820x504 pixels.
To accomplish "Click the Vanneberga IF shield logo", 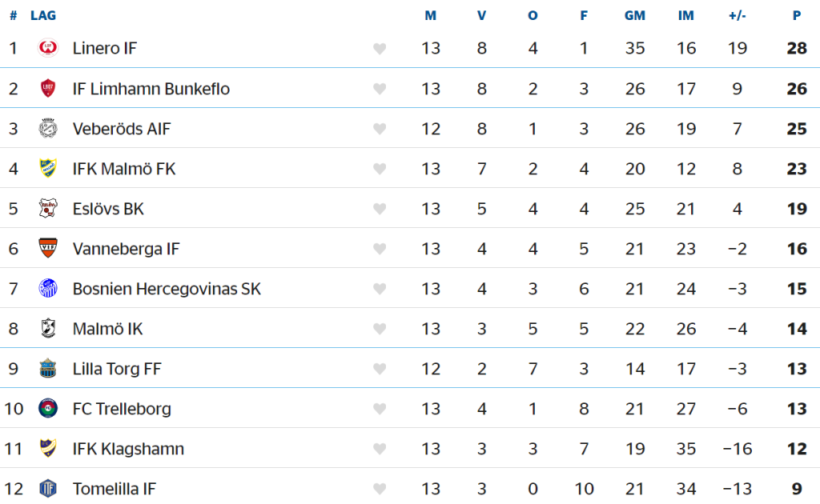I will click(48, 248).
